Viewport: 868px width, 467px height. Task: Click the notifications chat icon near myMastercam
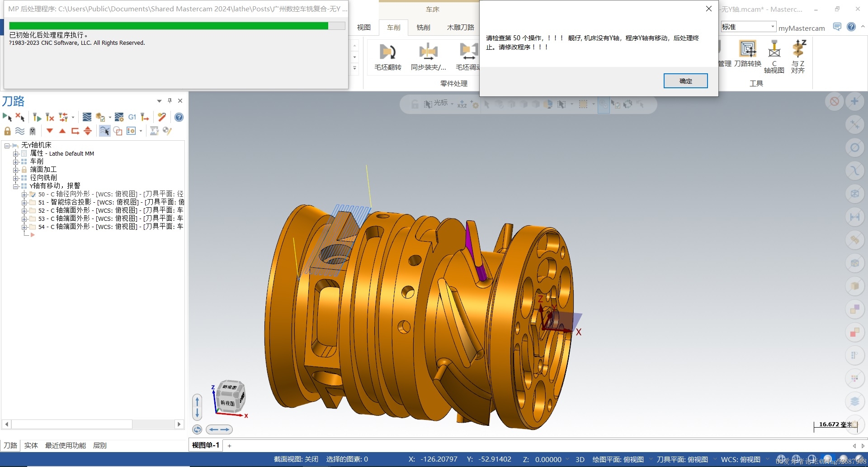click(837, 27)
